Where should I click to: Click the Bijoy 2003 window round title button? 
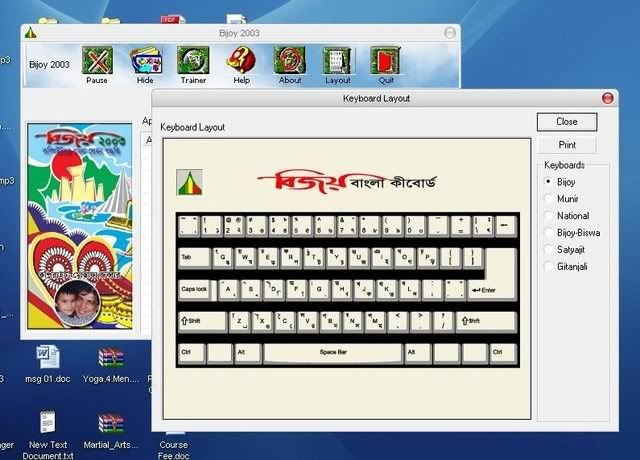point(450,33)
